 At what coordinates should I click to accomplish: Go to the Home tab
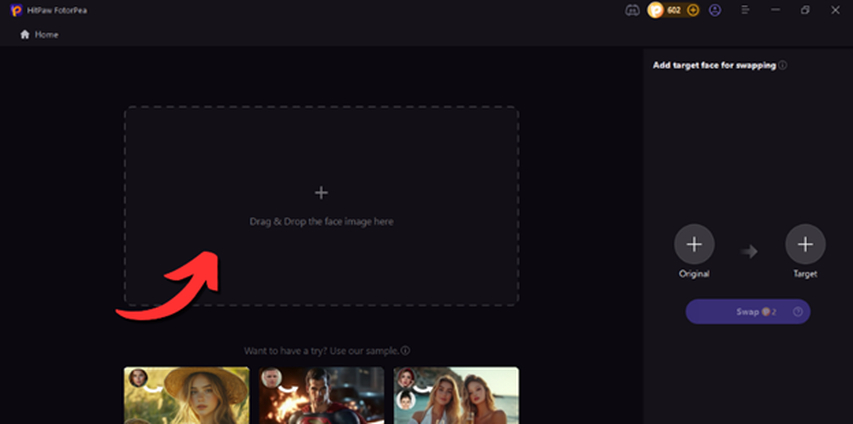click(x=46, y=34)
